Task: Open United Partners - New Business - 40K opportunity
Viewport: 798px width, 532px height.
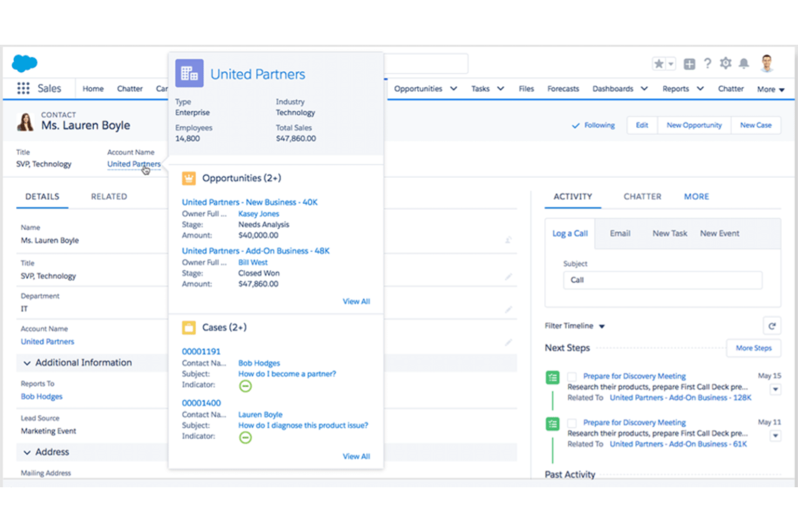Action: (250, 202)
